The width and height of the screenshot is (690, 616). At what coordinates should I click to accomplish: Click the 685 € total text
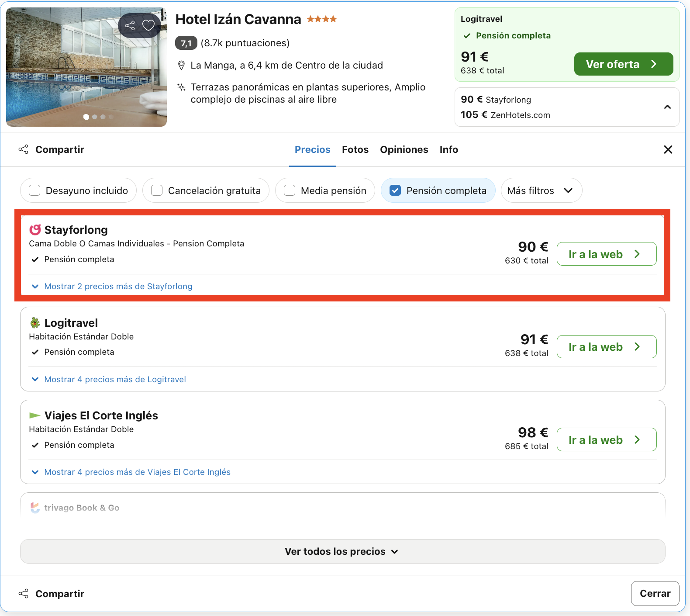[527, 446]
